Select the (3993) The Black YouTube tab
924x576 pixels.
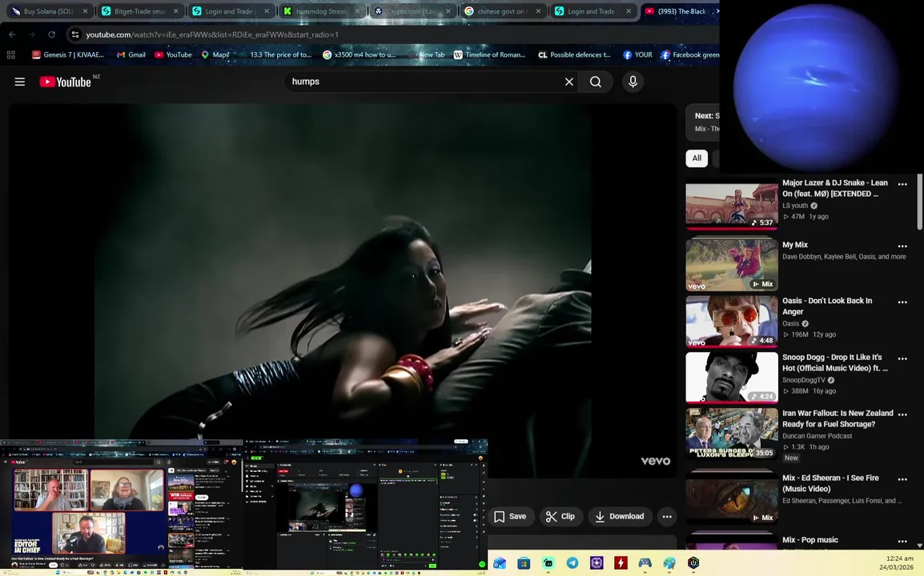(x=679, y=11)
